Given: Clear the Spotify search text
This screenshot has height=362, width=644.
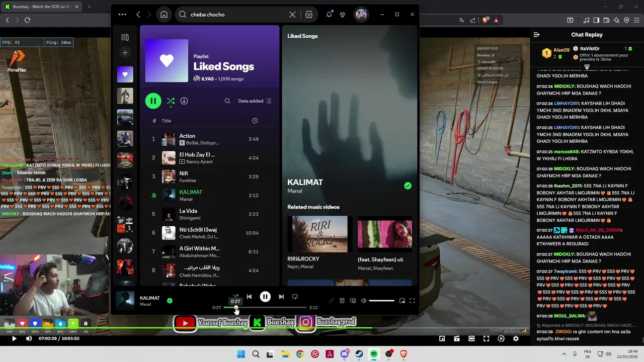Looking at the screenshot, I should point(292,15).
